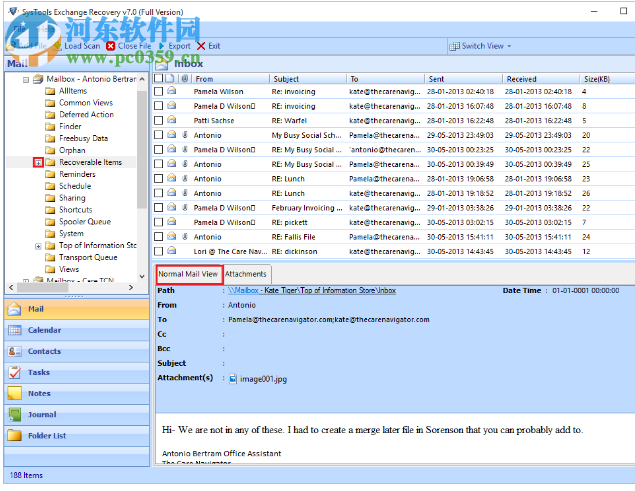Click the Orphan folder icon
Image resolution: width=635 pixels, height=491 pixels.
[x=50, y=150]
